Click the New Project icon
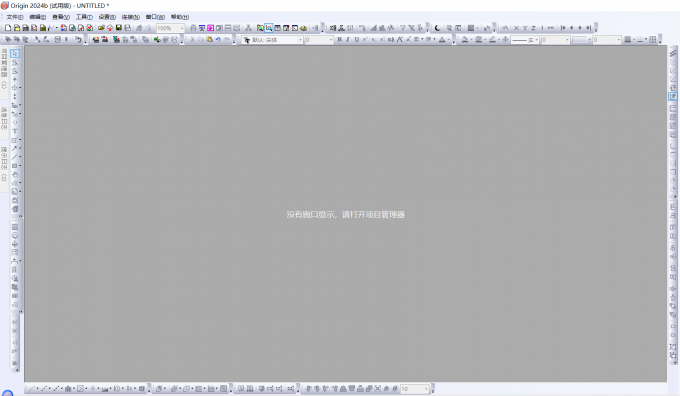Image resolution: width=680 pixels, height=396 pixels. pos(8,28)
